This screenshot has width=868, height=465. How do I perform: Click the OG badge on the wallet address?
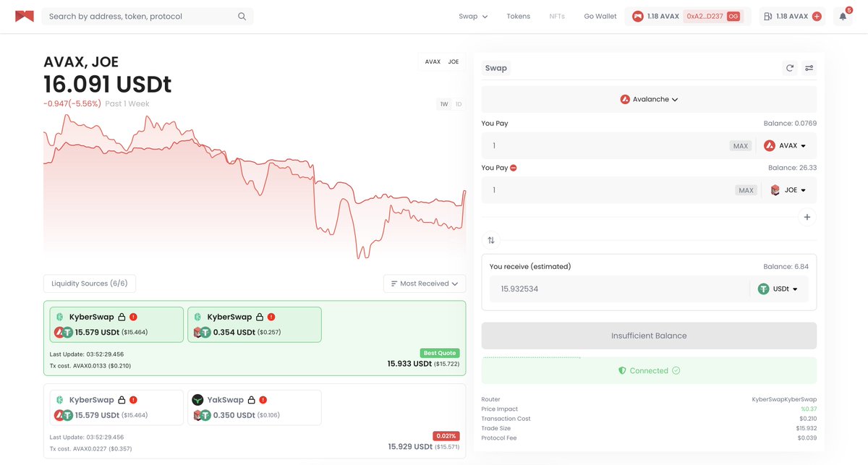point(733,16)
